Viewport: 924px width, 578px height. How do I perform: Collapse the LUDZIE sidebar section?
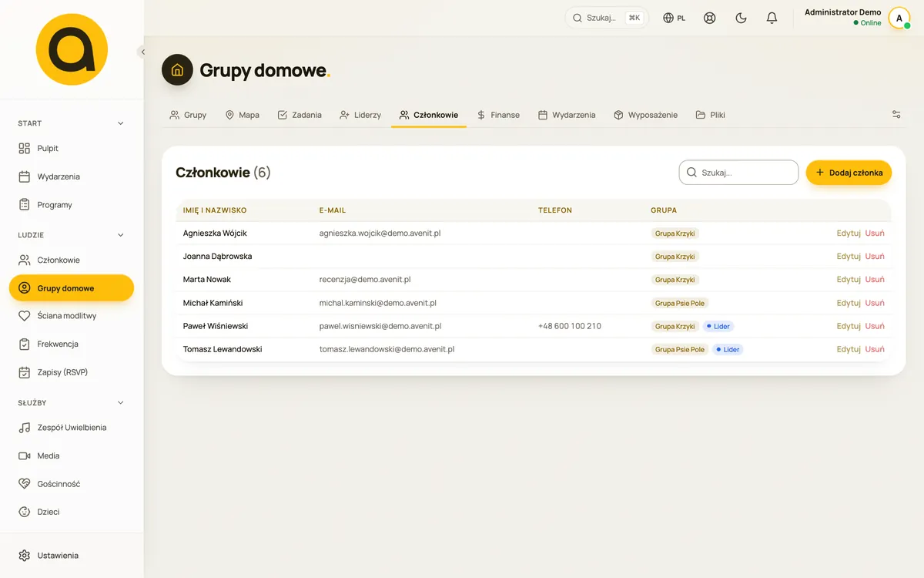pos(72,235)
